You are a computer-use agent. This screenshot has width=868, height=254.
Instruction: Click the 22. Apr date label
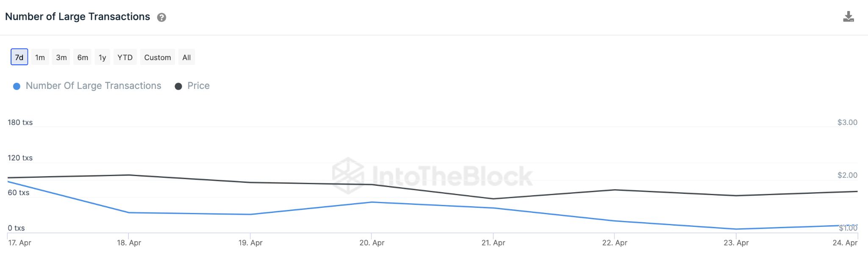pos(615,243)
